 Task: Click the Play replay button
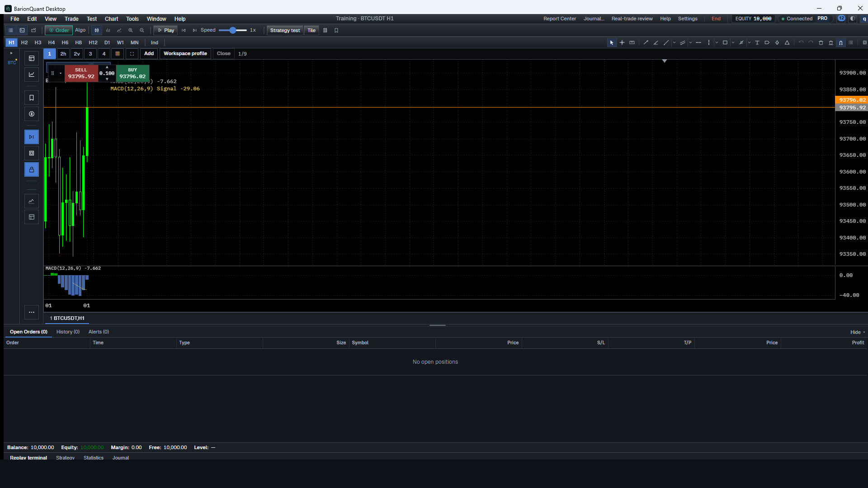(165, 30)
